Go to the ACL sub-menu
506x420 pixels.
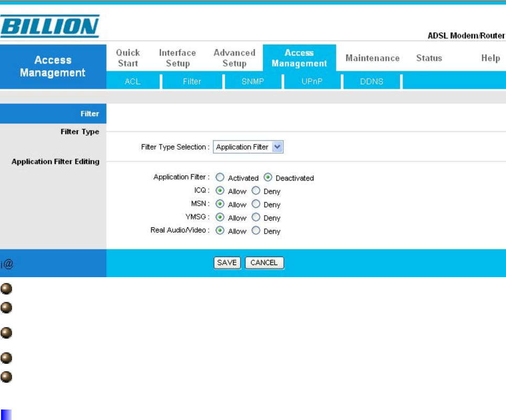pos(133,81)
